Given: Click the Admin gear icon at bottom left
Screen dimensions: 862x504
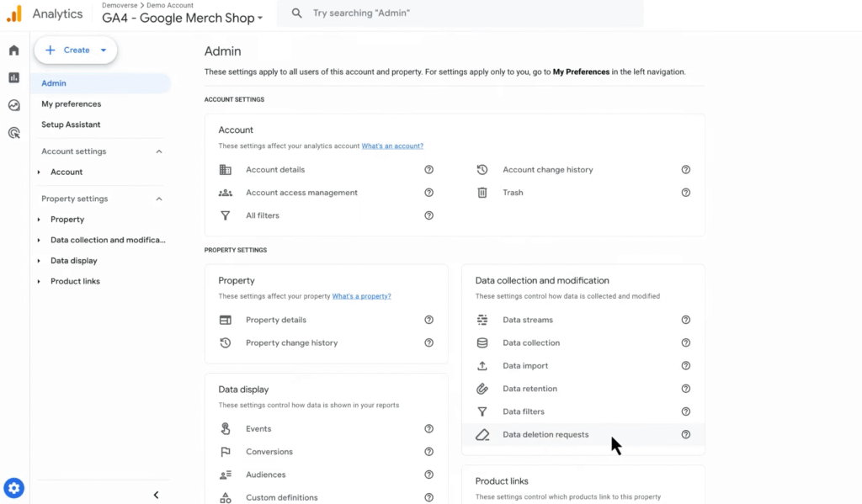Looking at the screenshot, I should [x=13, y=488].
